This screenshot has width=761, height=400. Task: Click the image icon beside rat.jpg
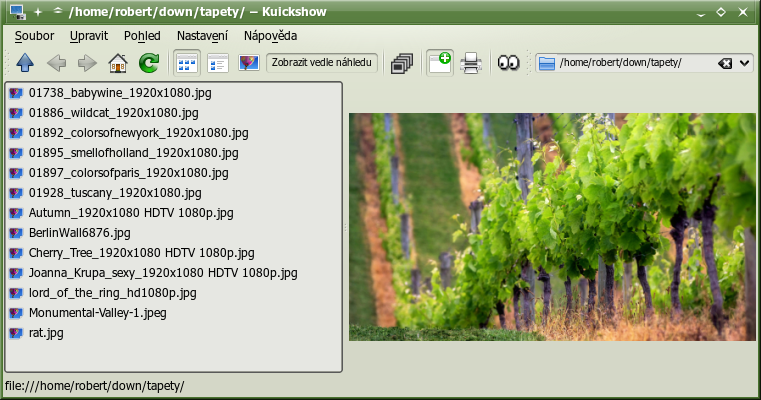pyautogui.click(x=16, y=333)
